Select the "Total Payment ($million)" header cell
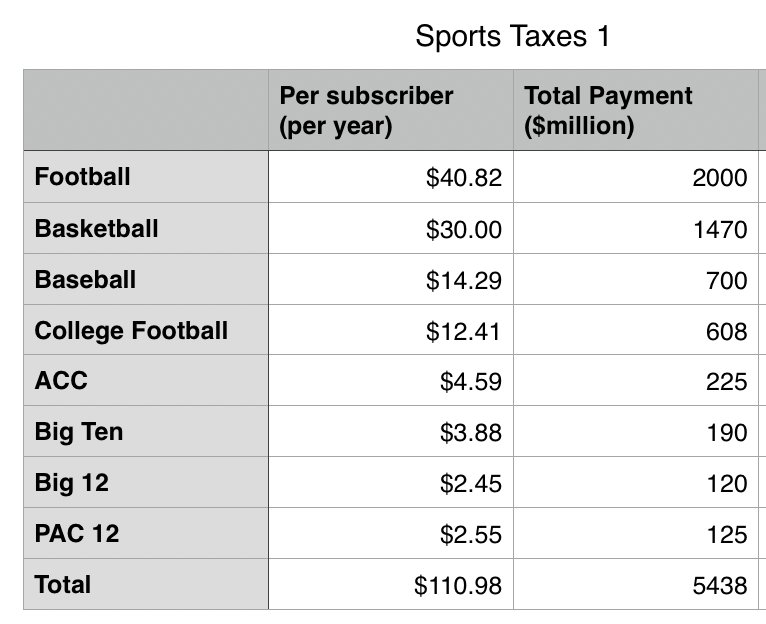Viewport: 766px width, 624px height. [x=636, y=110]
